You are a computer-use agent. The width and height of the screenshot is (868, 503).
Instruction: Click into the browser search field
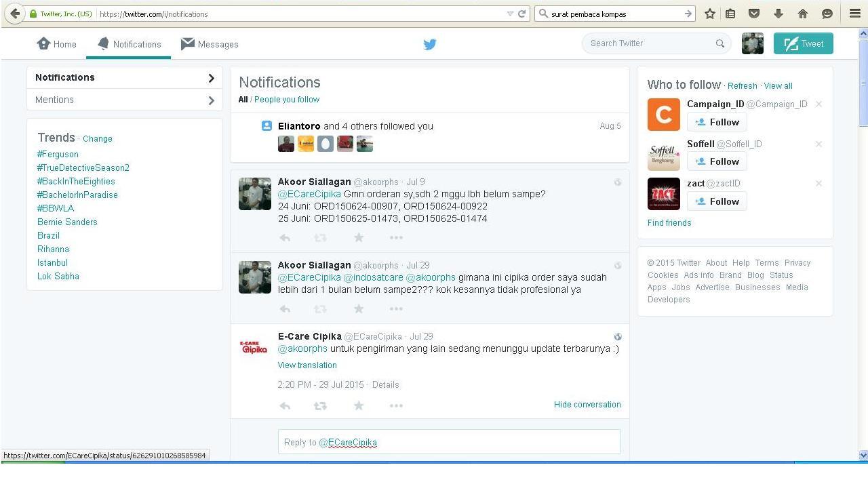tap(614, 14)
